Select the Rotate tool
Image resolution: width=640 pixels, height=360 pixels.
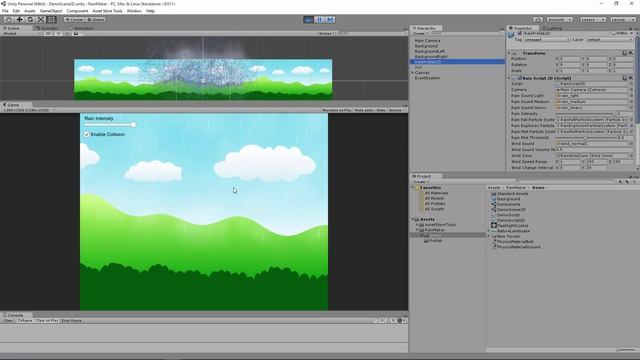click(30, 20)
